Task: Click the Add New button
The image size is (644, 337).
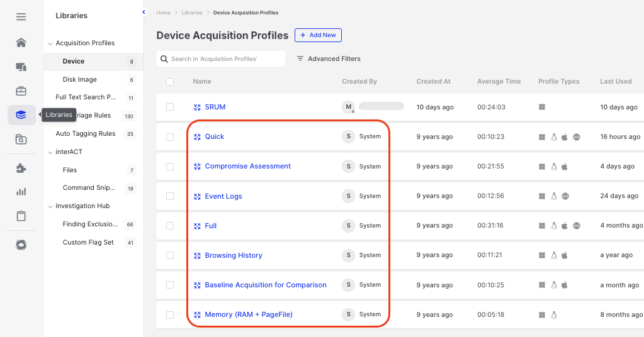Action: [x=318, y=35]
